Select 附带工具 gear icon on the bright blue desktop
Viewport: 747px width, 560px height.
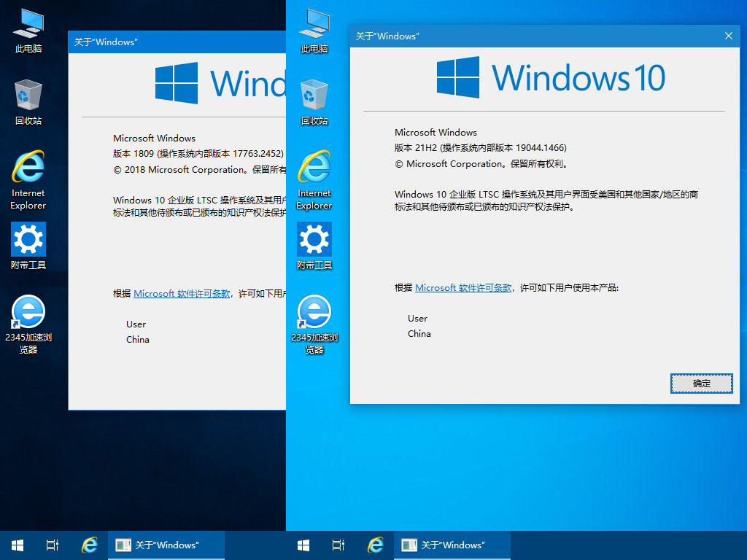coord(314,246)
